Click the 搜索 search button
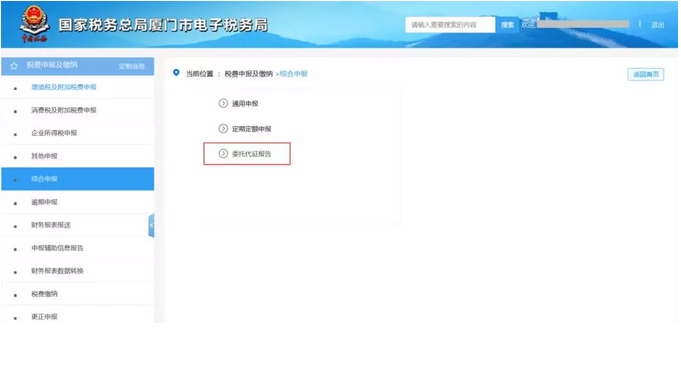 click(507, 25)
